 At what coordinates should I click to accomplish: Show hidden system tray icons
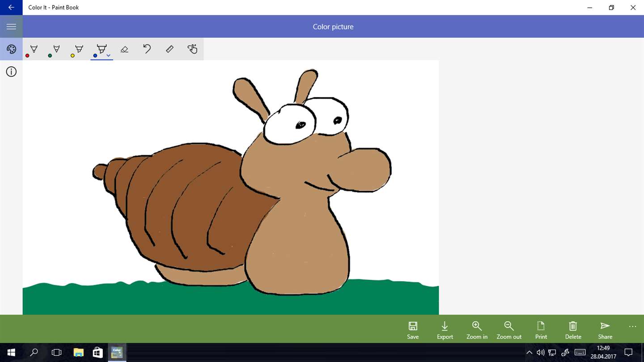529,353
